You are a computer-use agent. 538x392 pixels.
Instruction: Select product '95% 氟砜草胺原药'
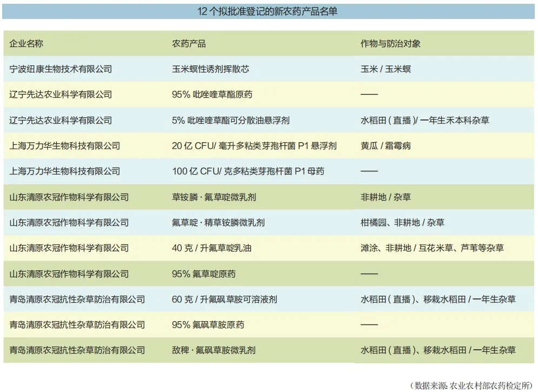(x=208, y=325)
